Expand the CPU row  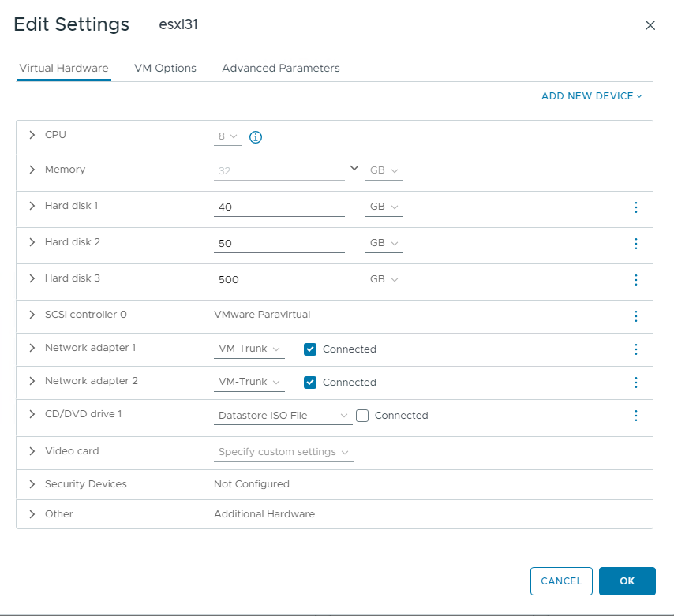(x=32, y=135)
